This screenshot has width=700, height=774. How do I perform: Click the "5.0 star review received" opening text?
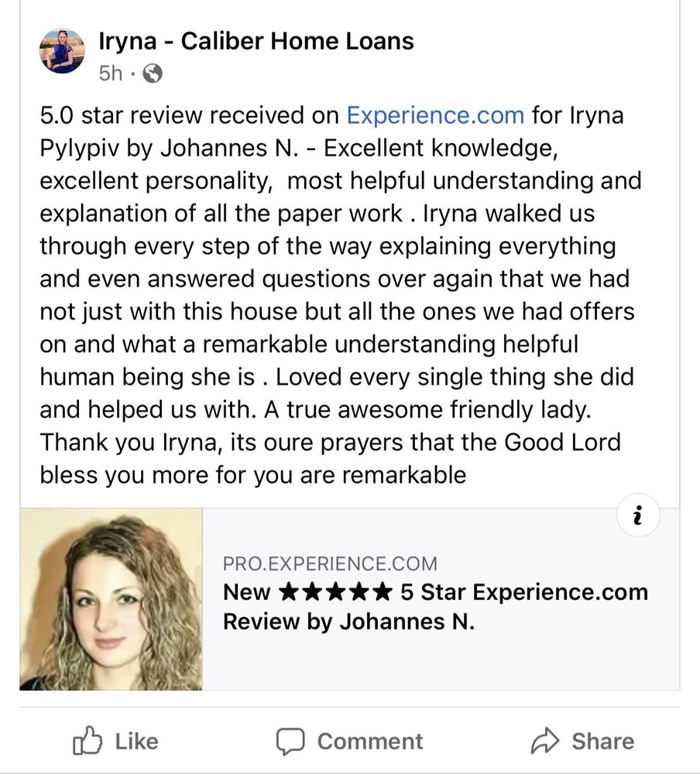189,116
